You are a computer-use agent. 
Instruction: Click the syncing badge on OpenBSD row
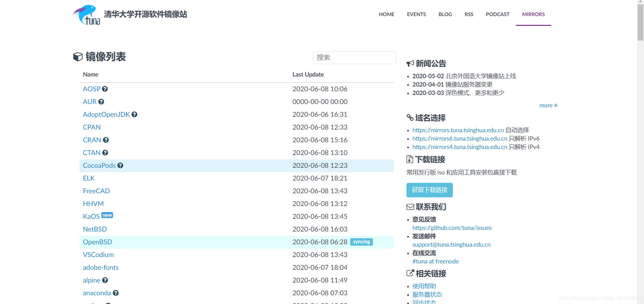point(362,242)
